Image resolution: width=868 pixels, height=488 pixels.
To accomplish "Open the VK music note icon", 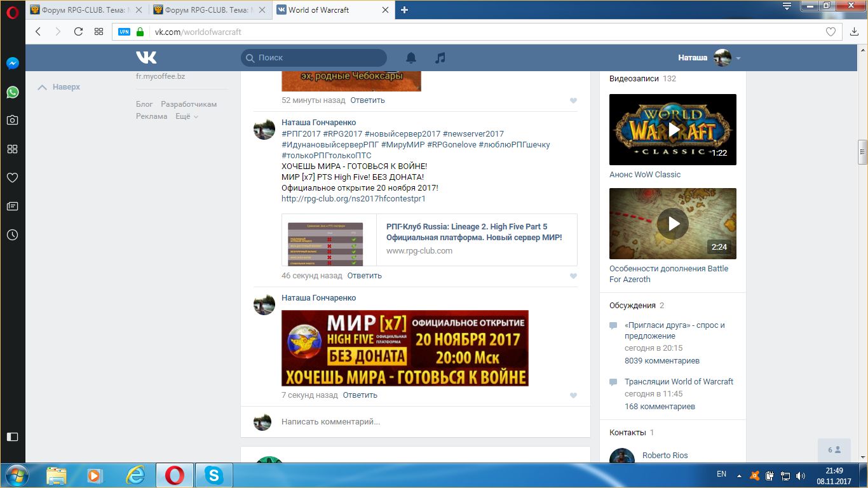I will (440, 58).
